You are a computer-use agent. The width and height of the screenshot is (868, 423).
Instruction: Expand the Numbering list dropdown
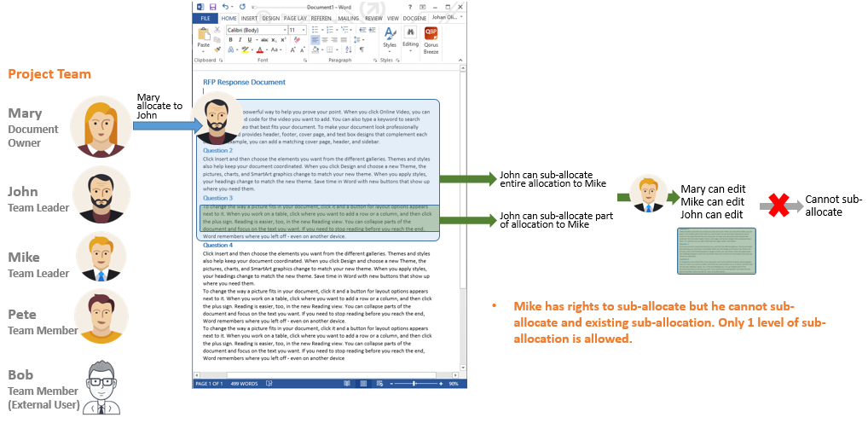337,30
